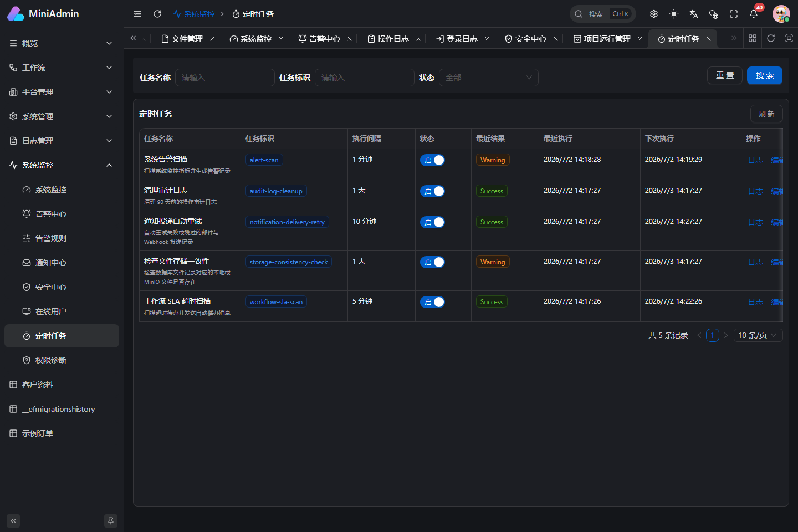
Task: Disable the alert-scan task switch
Action: (x=432, y=160)
